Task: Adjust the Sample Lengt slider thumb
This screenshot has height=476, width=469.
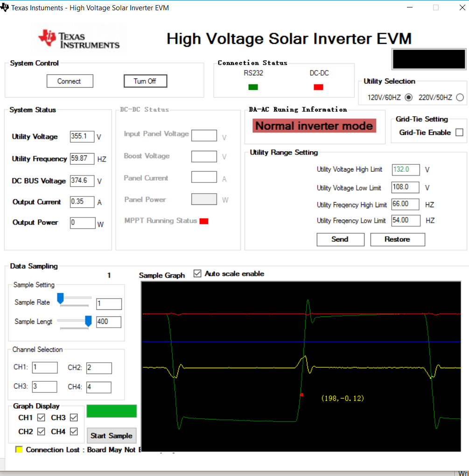Action: click(x=88, y=321)
